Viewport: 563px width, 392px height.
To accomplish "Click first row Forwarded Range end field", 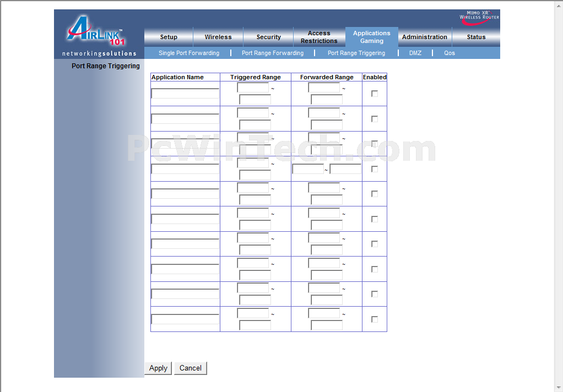I will (x=326, y=100).
